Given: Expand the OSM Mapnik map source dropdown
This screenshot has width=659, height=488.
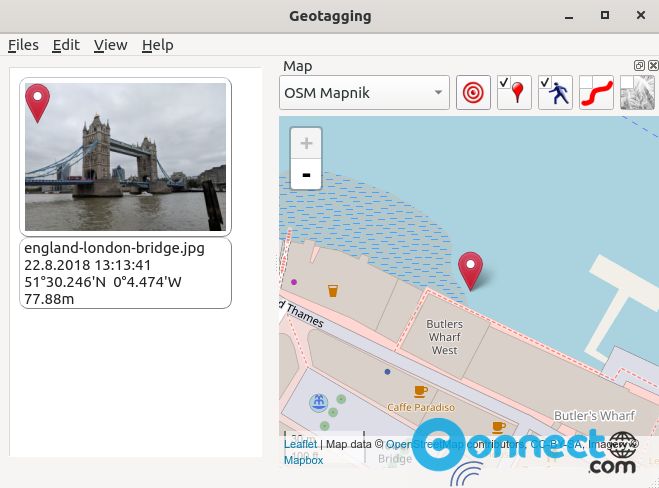Looking at the screenshot, I should click(x=364, y=93).
